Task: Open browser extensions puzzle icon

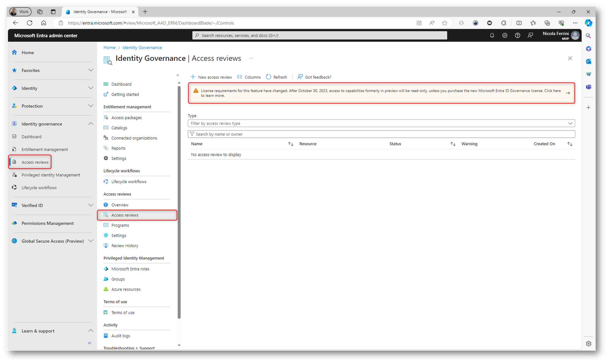Action: (504, 23)
